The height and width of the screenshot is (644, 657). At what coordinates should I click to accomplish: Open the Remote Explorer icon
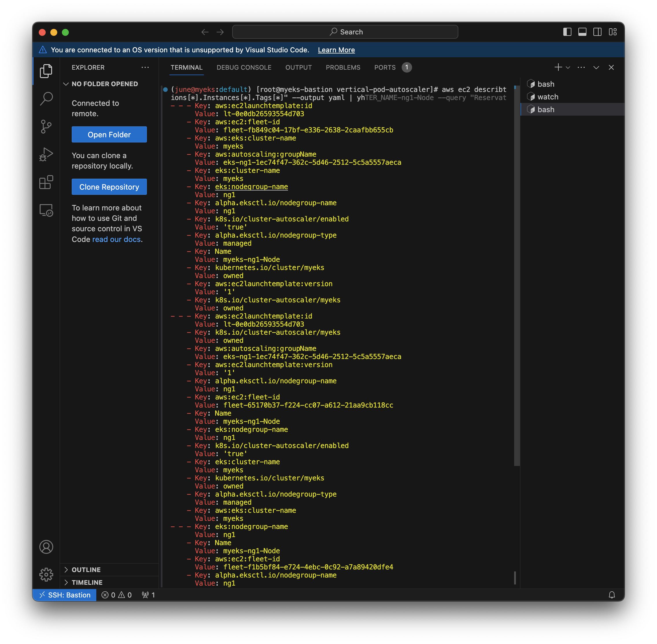[46, 210]
